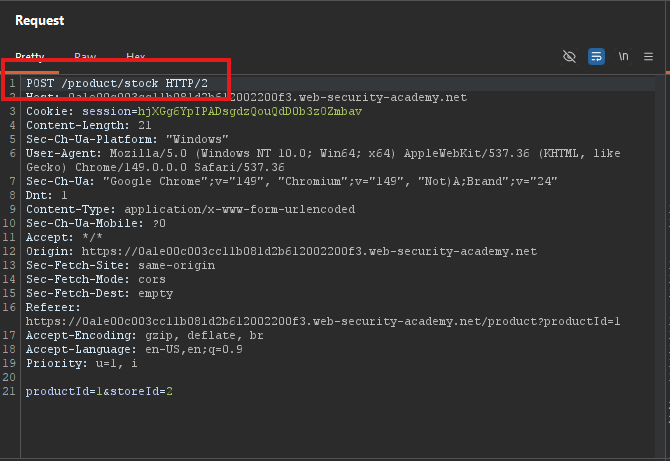Click the Request panel title
This screenshot has height=461, width=670.
tap(40, 21)
